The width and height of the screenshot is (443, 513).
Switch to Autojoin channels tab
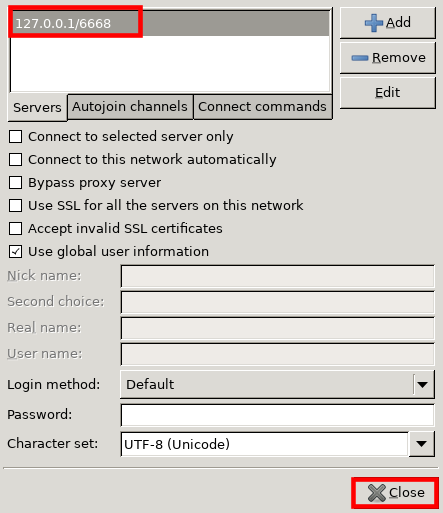pyautogui.click(x=130, y=107)
